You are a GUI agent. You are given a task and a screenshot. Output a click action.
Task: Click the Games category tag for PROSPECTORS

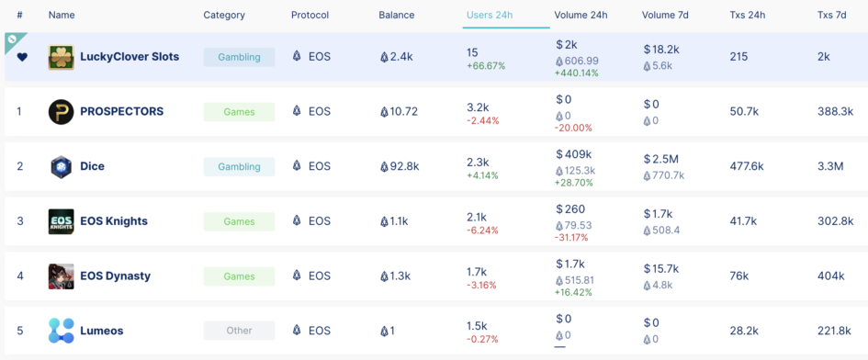[x=239, y=112]
